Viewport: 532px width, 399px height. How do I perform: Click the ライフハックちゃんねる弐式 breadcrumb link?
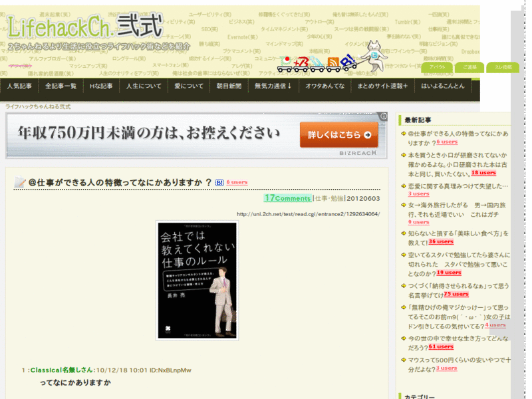[38, 106]
